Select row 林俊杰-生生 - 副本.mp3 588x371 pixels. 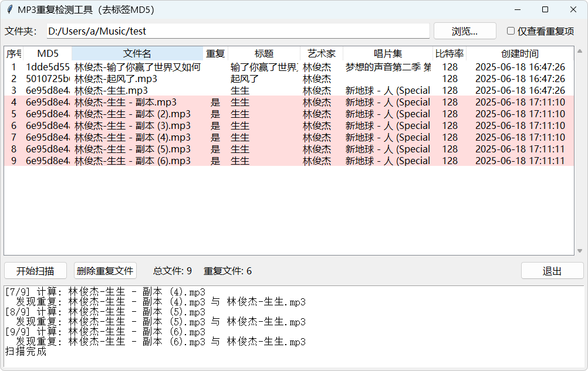tap(289, 102)
